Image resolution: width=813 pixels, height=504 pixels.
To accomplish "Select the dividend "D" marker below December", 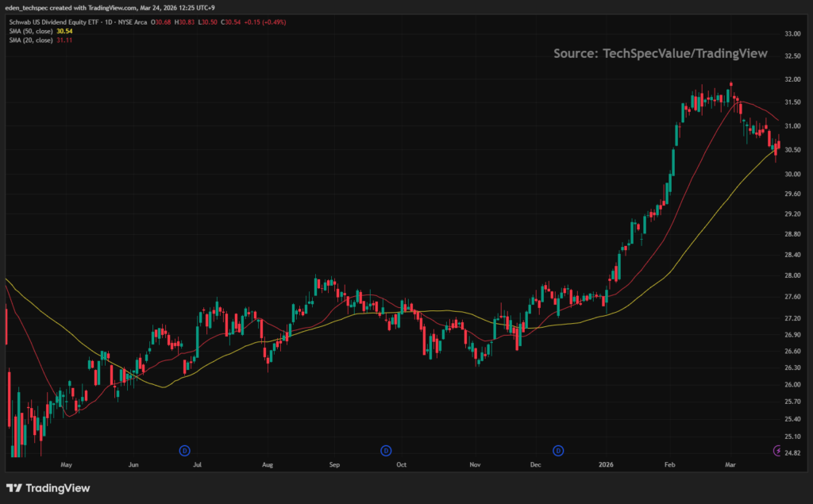I will (558, 450).
